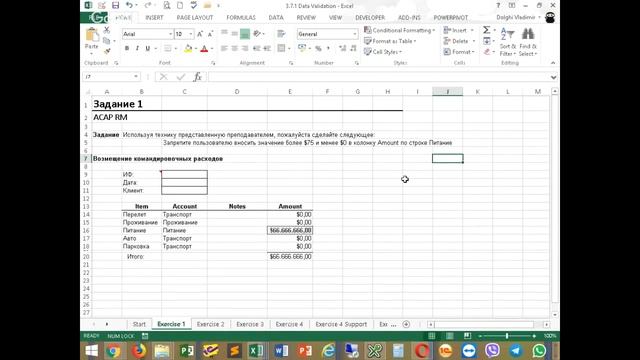Open the DATA ribbon tab
The image size is (640, 360).
point(276,18)
